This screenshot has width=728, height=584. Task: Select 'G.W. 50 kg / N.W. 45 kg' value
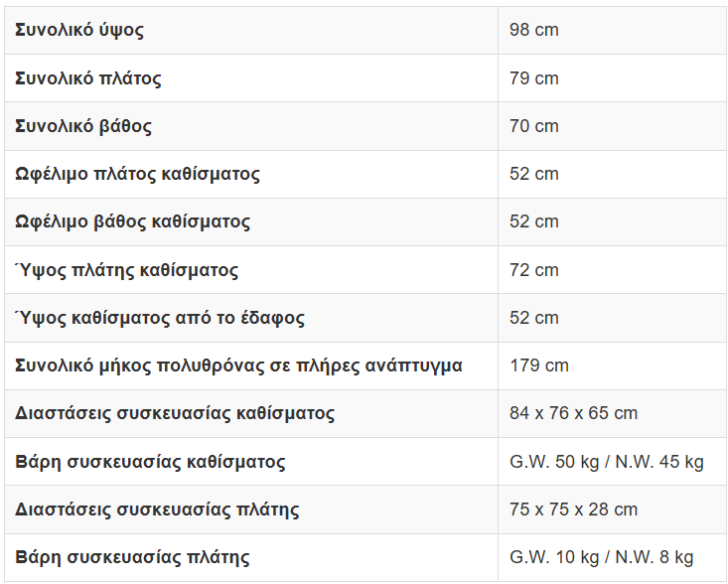point(606,462)
